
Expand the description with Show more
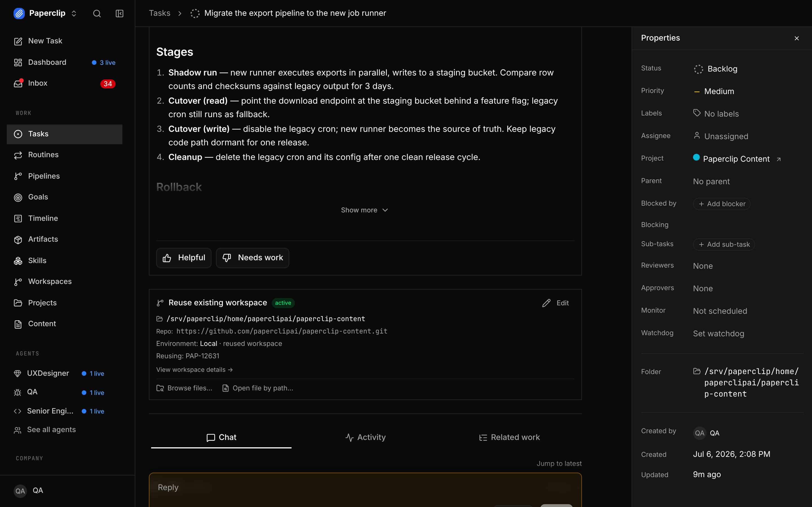click(x=364, y=210)
